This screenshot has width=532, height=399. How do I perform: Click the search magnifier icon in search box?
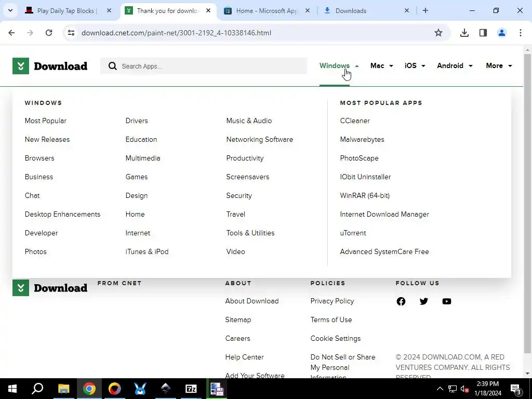pyautogui.click(x=112, y=66)
